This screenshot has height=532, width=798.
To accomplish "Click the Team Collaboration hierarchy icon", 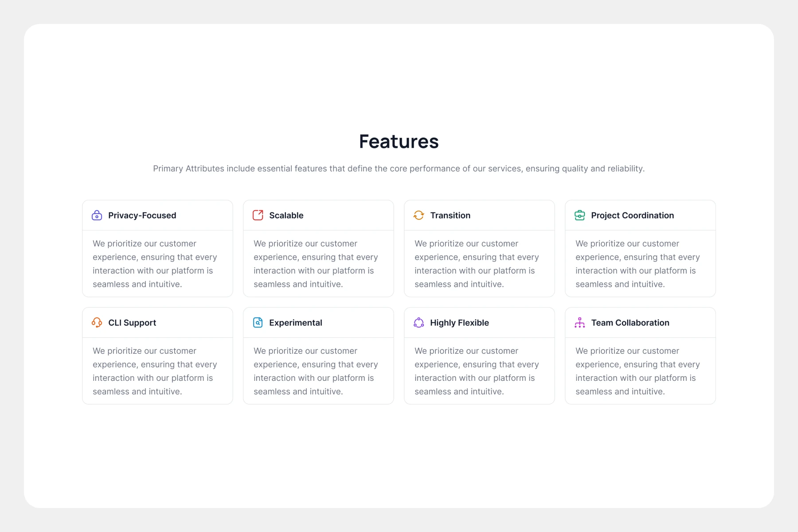I will click(x=579, y=323).
